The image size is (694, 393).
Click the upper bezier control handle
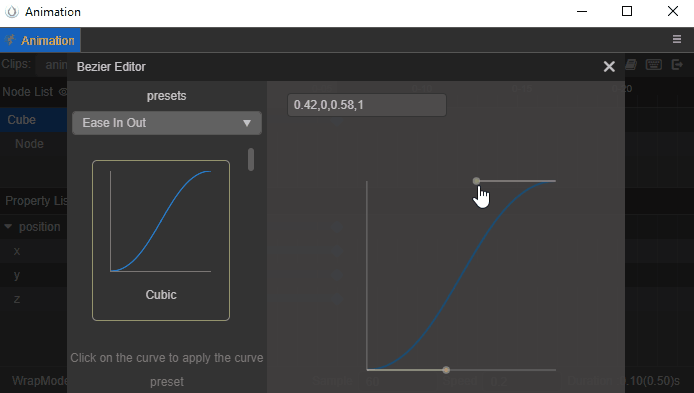[476, 181]
